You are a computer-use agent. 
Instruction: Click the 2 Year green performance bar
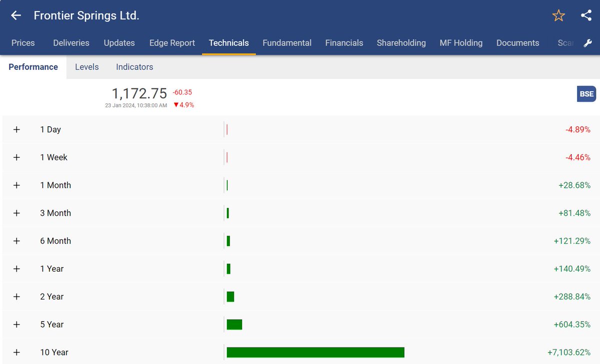click(x=230, y=297)
